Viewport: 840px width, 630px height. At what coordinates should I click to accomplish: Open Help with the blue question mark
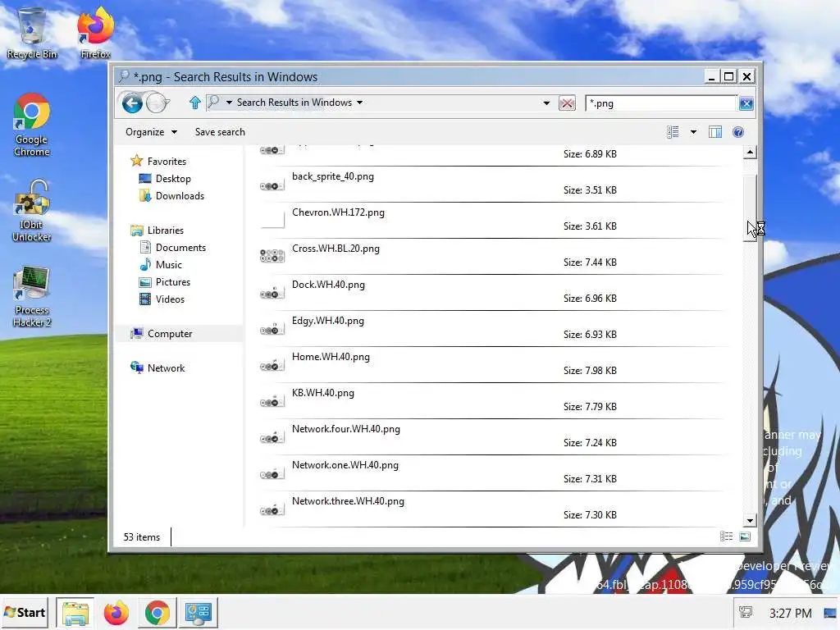click(x=738, y=132)
